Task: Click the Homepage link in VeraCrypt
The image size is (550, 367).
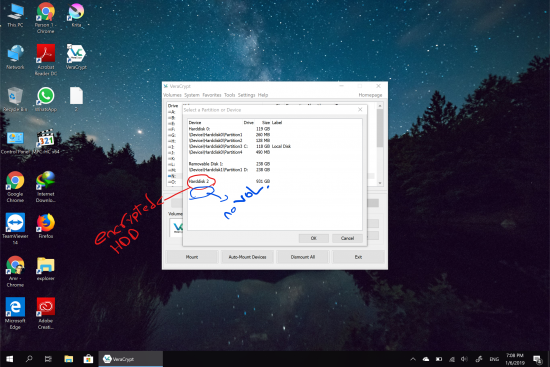Action: click(x=370, y=95)
